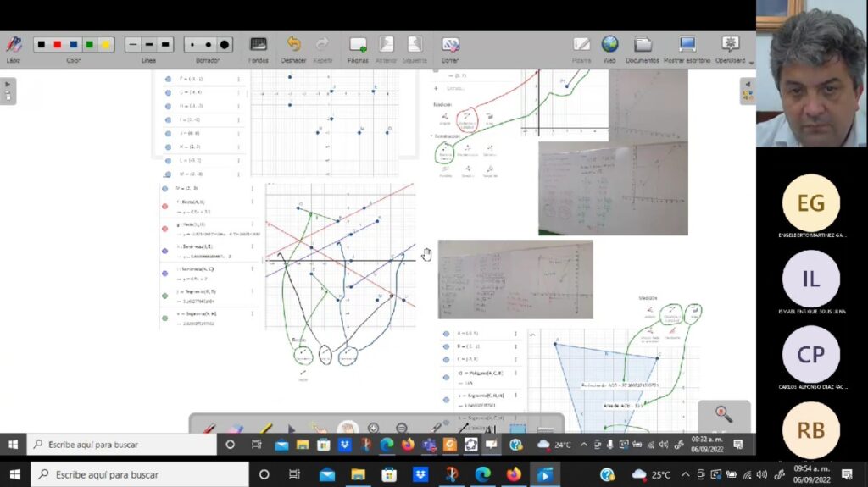The height and width of the screenshot is (487, 868).
Task: Toggle the Lápiz stylus tool button
Action: [x=14, y=49]
